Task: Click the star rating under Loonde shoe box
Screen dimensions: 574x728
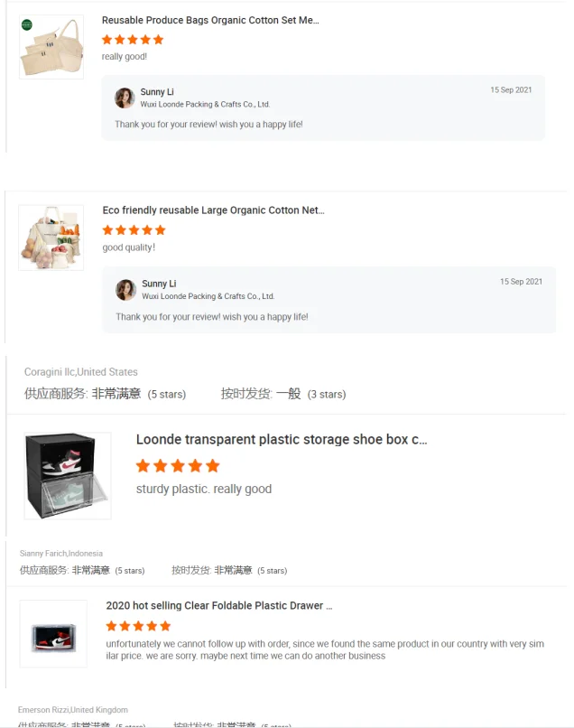Action: (x=178, y=466)
